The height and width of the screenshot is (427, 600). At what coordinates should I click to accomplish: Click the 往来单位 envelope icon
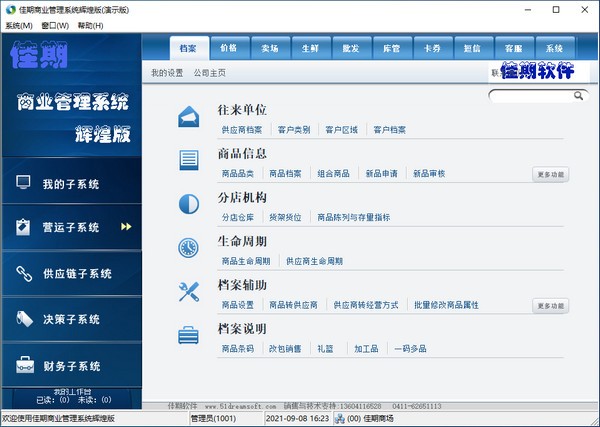point(188,117)
